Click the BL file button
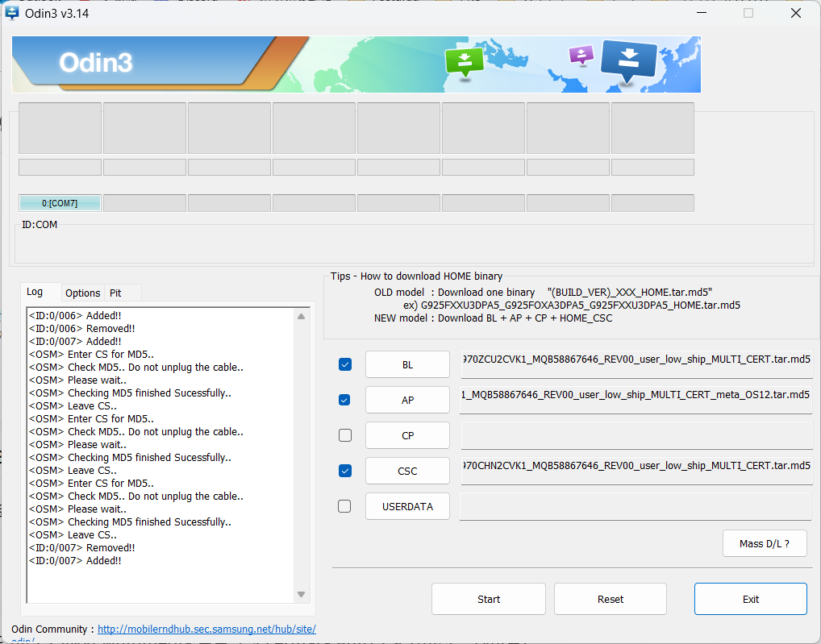 [407, 364]
